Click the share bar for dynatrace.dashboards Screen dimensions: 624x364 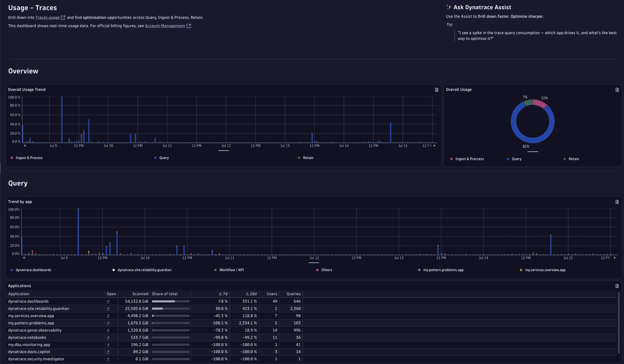point(171,301)
